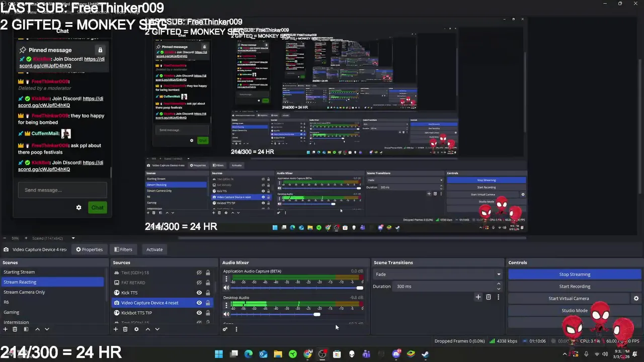The width and height of the screenshot is (644, 362).
Task: Remove selected source using Sources trash icon
Action: click(125, 329)
